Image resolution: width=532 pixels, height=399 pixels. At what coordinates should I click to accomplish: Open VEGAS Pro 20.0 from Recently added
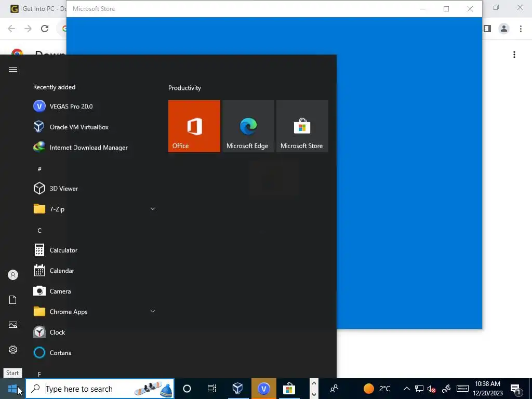(x=94, y=107)
